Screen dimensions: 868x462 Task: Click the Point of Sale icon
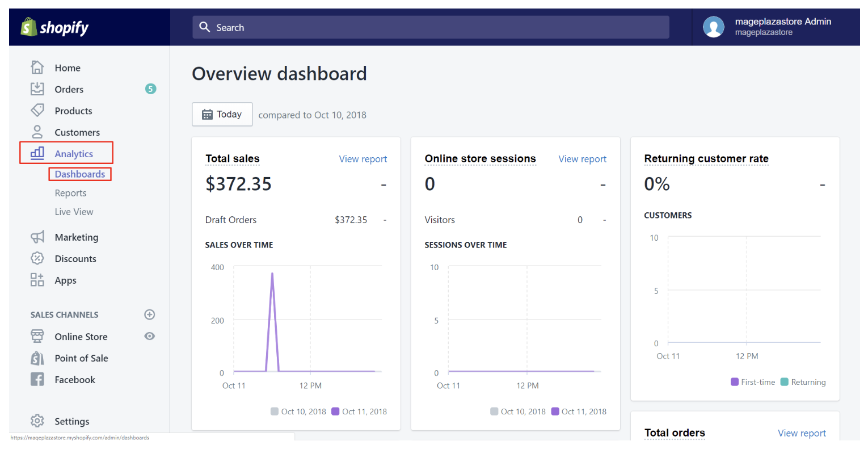[x=37, y=358]
